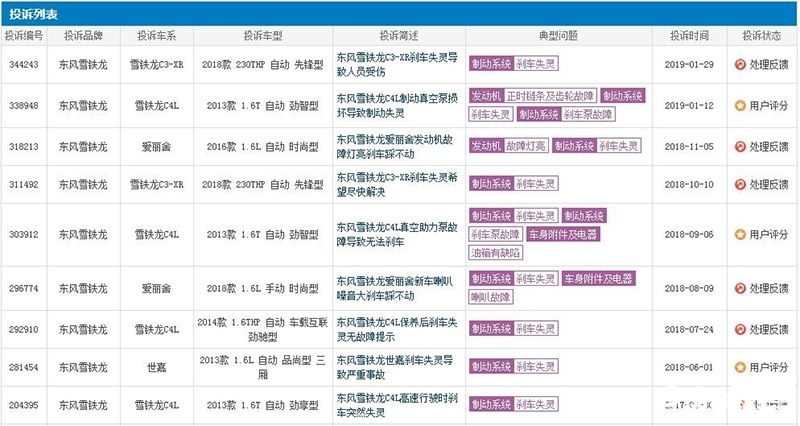Click the star rating icon in row 303912
This screenshot has height=426, width=800.
point(740,235)
